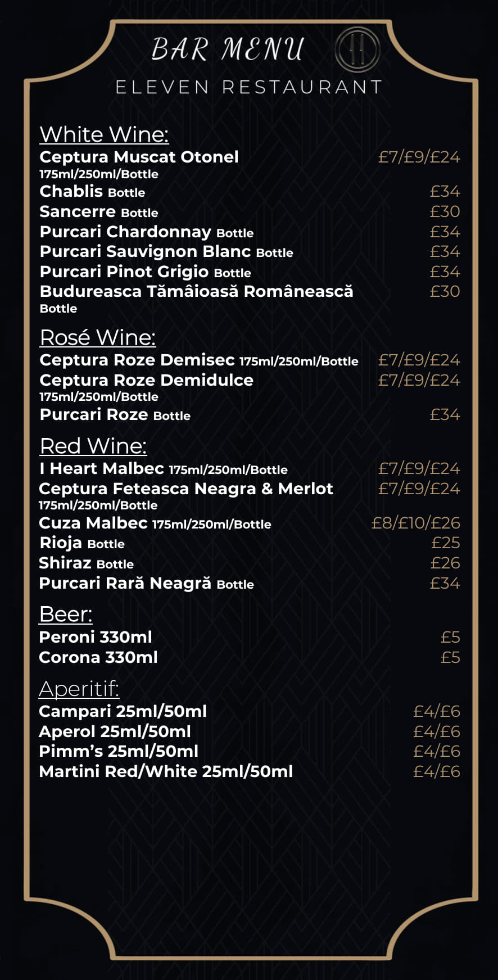Choose Purcari Rară Neagră Bottle
498x980 pixels.
tap(146, 584)
